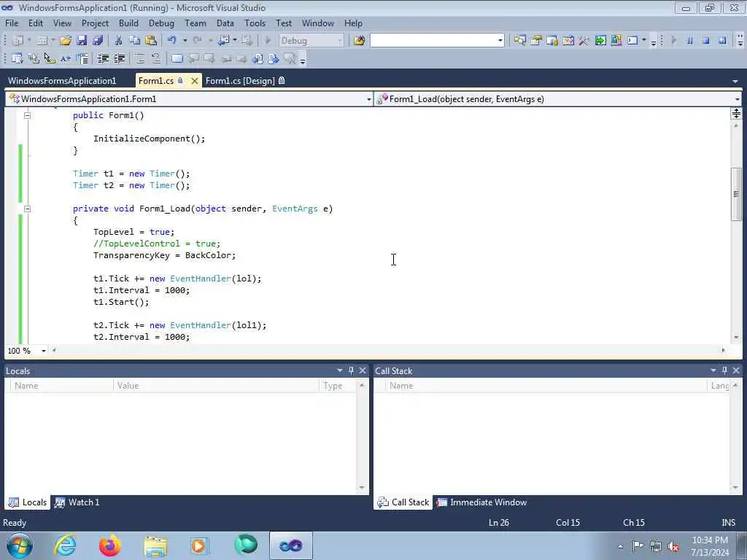Screen dimensions: 747x560
Task: Switch to the Immediate Window tab
Action: click(x=481, y=502)
